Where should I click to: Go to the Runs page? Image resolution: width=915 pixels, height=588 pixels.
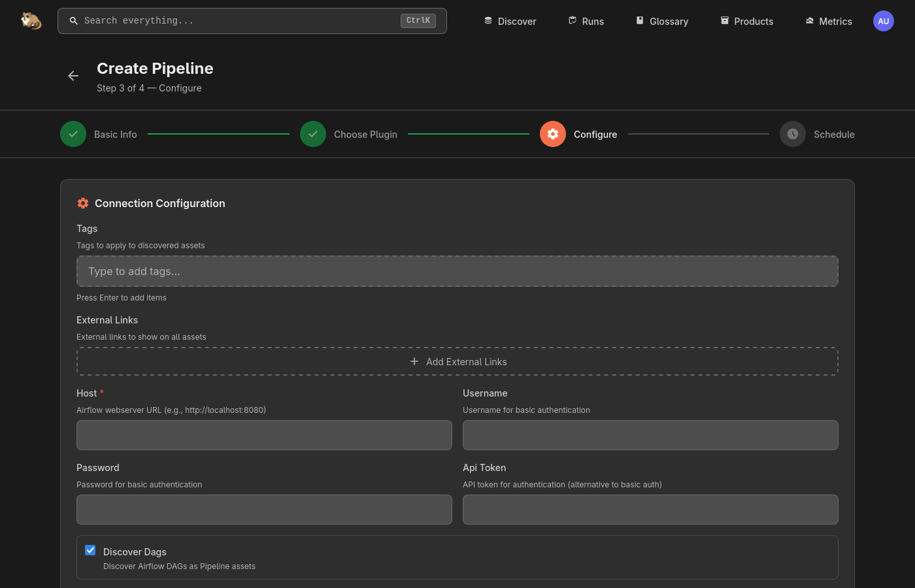click(586, 21)
